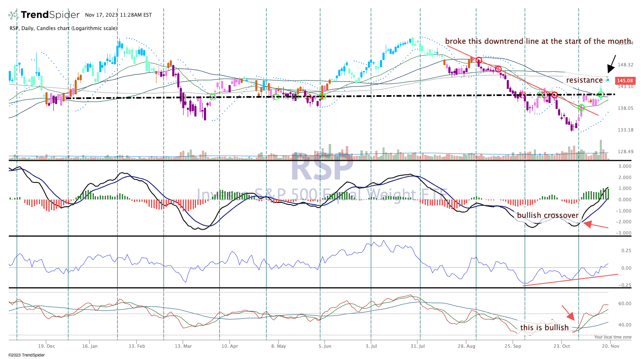Screen dimensions: 644x359
Task: Click the TrendSpider spider logo
Action: pos(14,15)
